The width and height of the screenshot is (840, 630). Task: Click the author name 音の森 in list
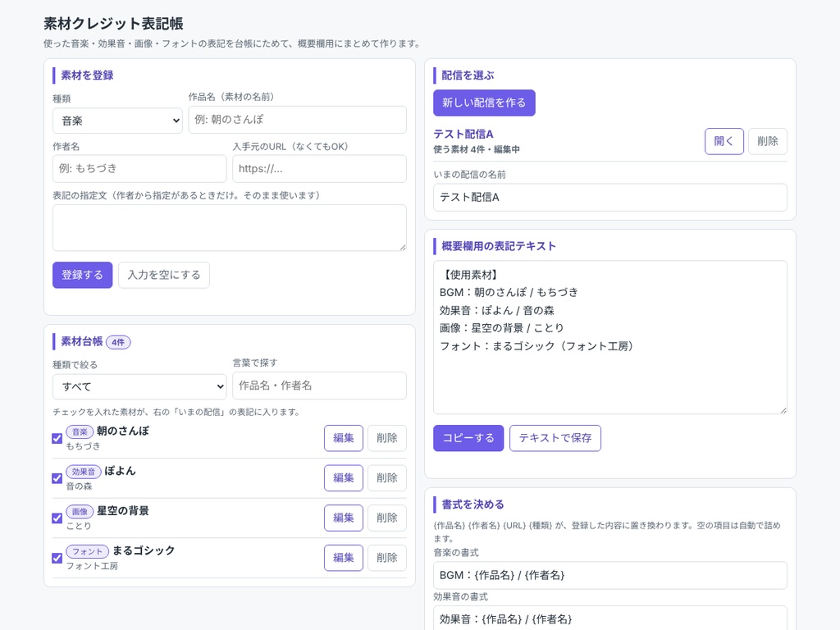pyautogui.click(x=80, y=486)
